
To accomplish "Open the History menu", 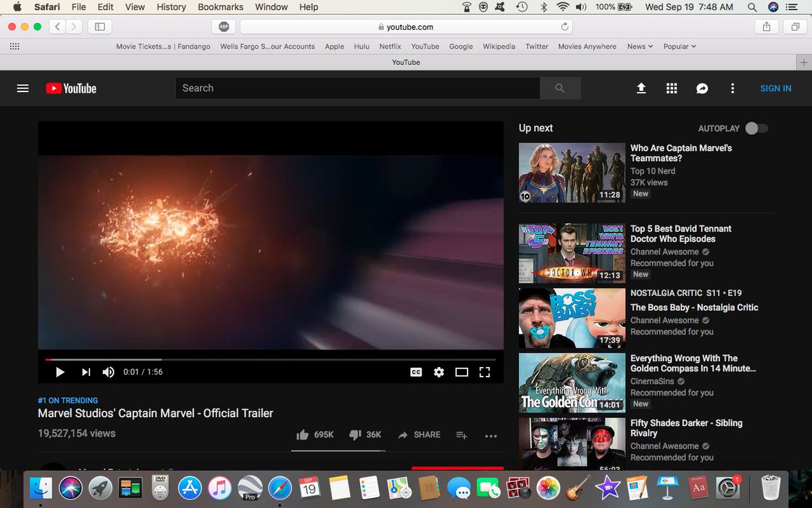I will pos(171,7).
